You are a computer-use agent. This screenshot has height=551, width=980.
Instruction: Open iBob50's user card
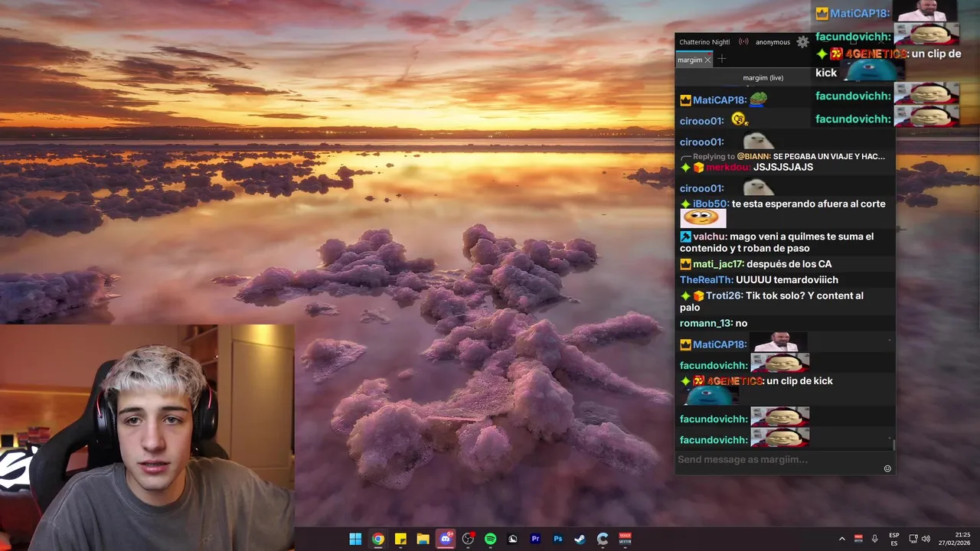pos(710,204)
